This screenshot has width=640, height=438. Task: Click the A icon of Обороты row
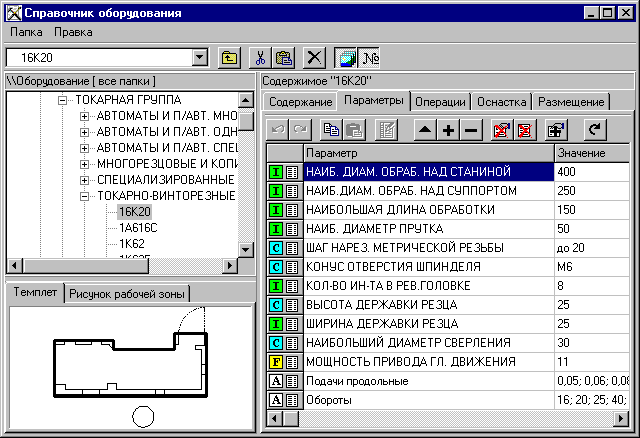click(x=276, y=400)
